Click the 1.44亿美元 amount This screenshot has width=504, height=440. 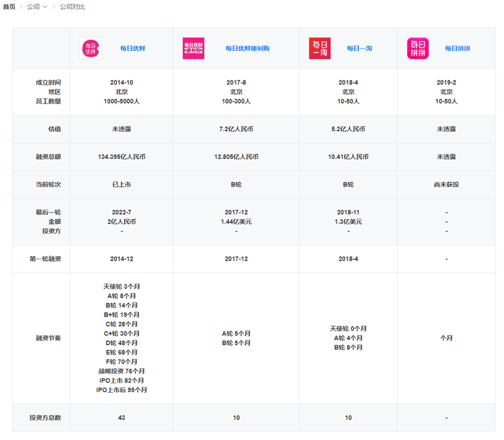click(x=236, y=222)
